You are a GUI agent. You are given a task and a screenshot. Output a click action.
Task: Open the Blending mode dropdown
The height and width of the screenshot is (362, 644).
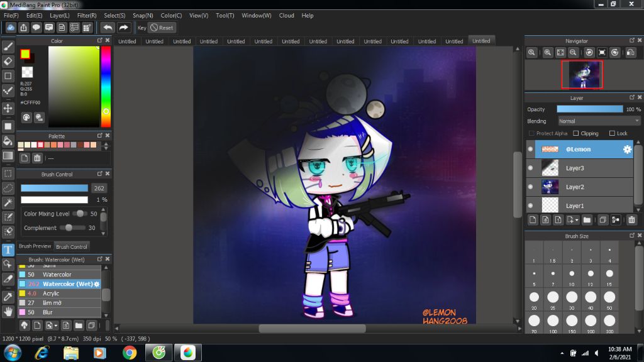[x=599, y=121]
